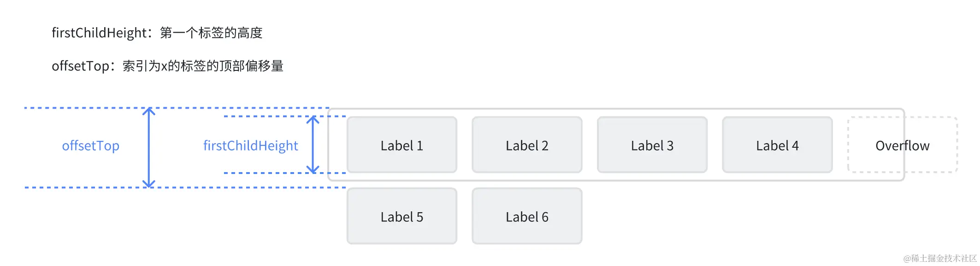Click the upper arrowhead of the firstChildHeight arrow
Viewport: 980px width, 266px height.
(313, 120)
